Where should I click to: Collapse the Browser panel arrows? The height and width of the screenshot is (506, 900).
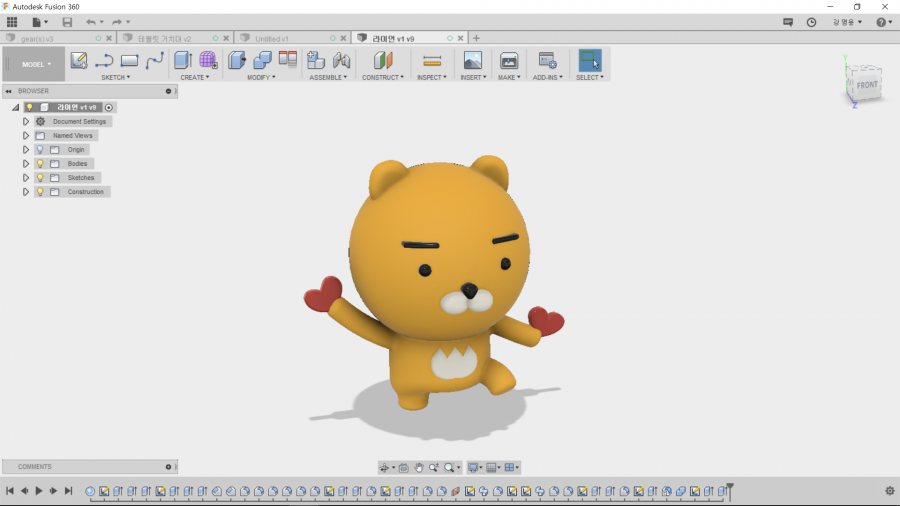(x=9, y=91)
